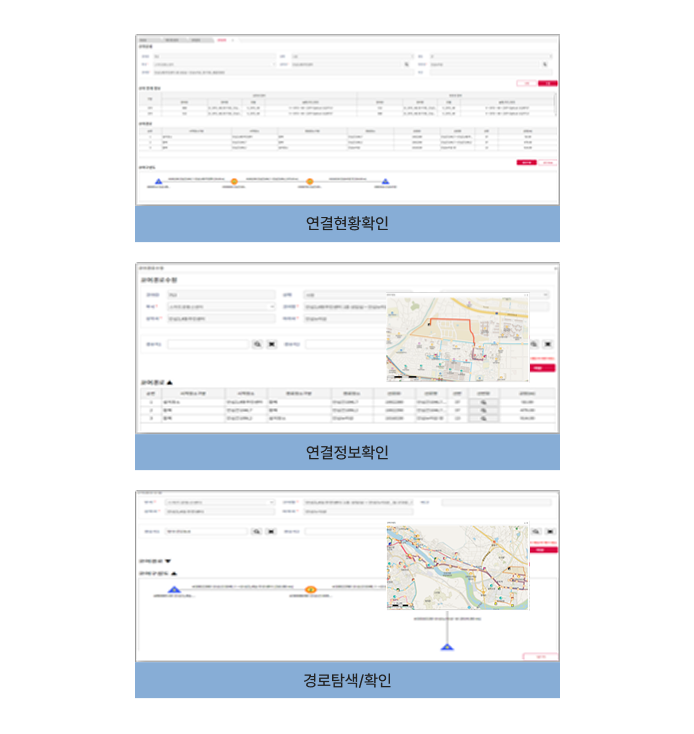Select the red active tab in 연결현황확인 window

point(222,39)
